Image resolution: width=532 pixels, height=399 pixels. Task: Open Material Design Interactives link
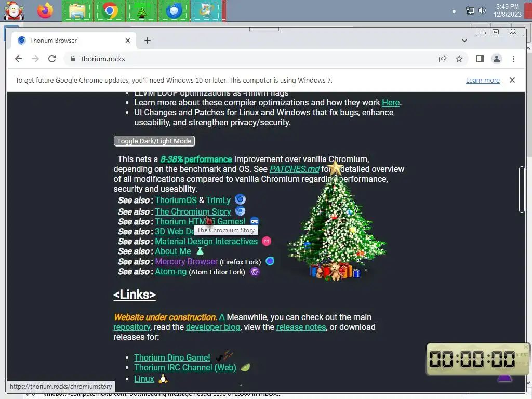pos(206,241)
